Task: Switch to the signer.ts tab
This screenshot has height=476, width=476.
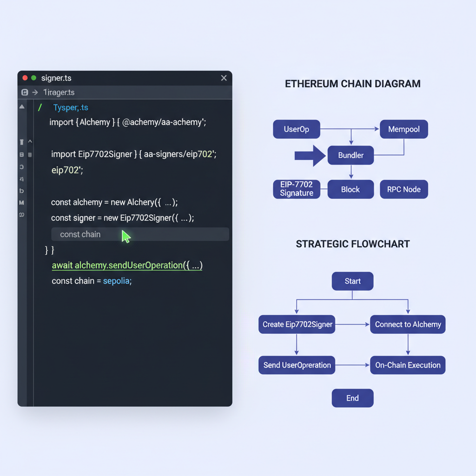Action: coord(56,78)
